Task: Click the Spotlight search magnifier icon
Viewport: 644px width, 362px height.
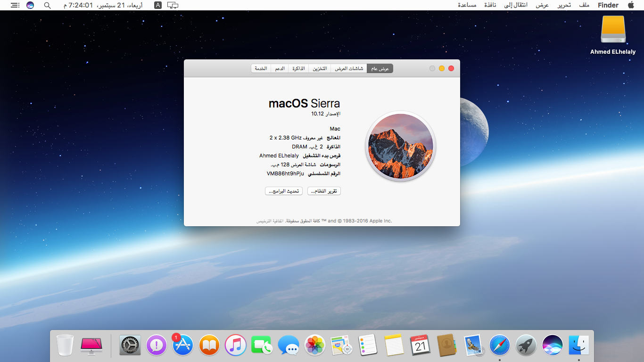Action: click(x=47, y=5)
